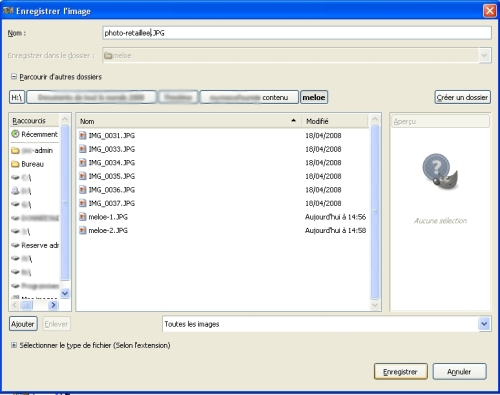
Task: Select the 'meloe' path button
Action: [314, 97]
